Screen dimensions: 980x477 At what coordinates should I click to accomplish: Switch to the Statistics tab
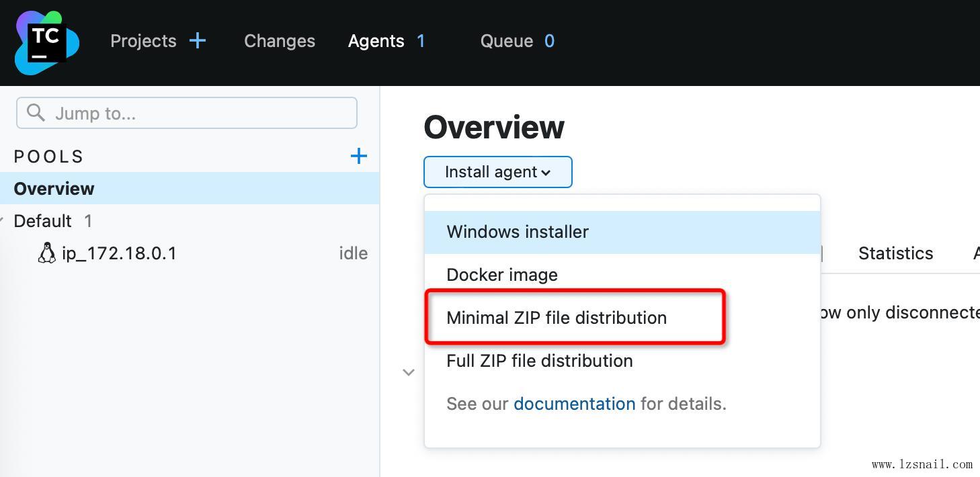[896, 253]
